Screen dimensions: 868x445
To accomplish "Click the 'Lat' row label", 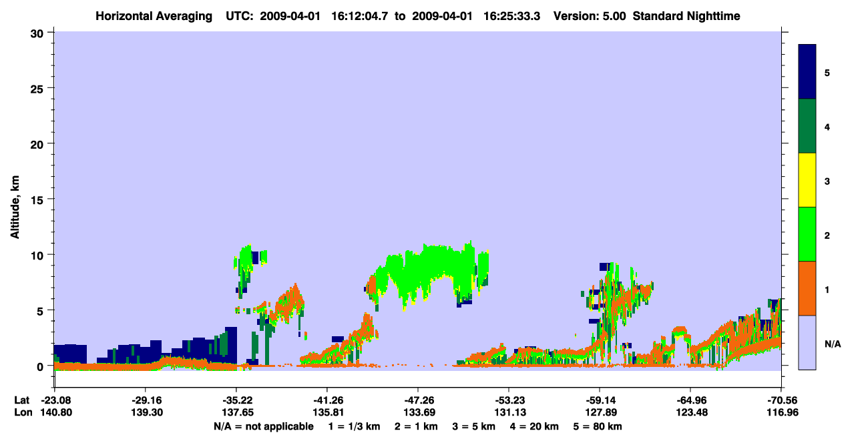I will point(21,400).
